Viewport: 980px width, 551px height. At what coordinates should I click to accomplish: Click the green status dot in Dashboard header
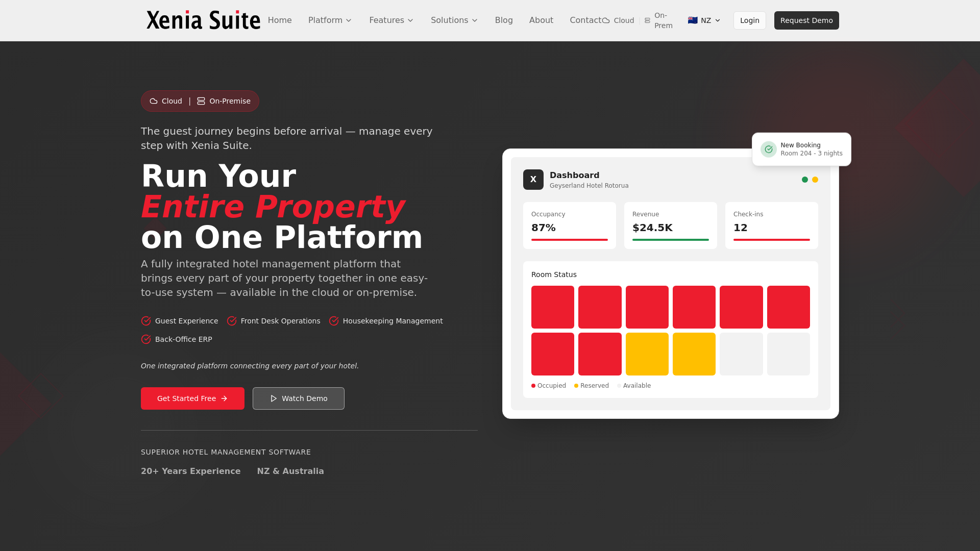[805, 180]
